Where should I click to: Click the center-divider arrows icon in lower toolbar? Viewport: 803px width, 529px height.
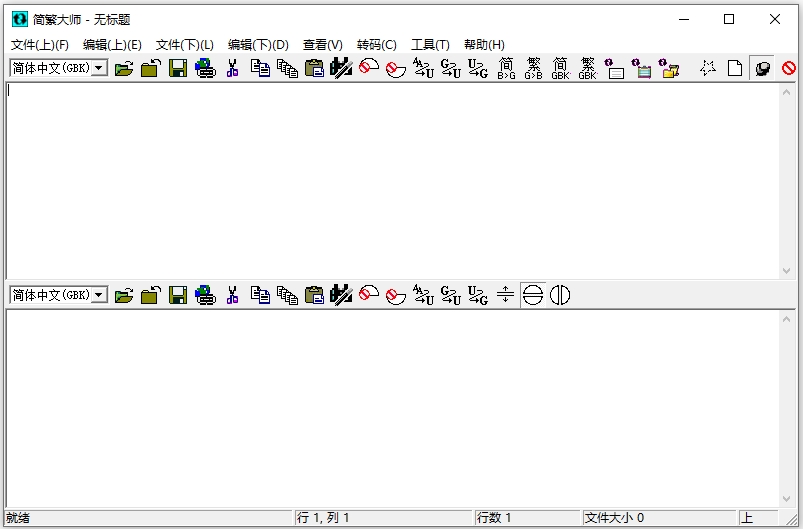[x=505, y=295]
